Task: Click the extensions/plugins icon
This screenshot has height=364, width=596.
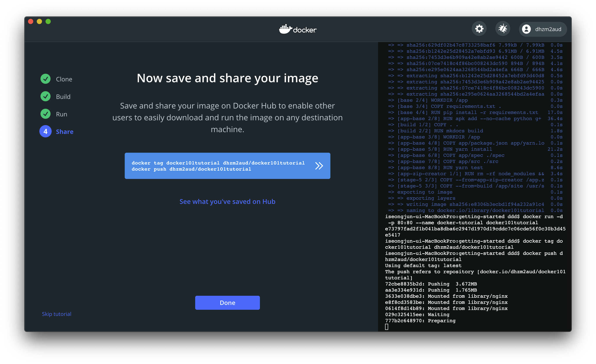Action: click(501, 29)
